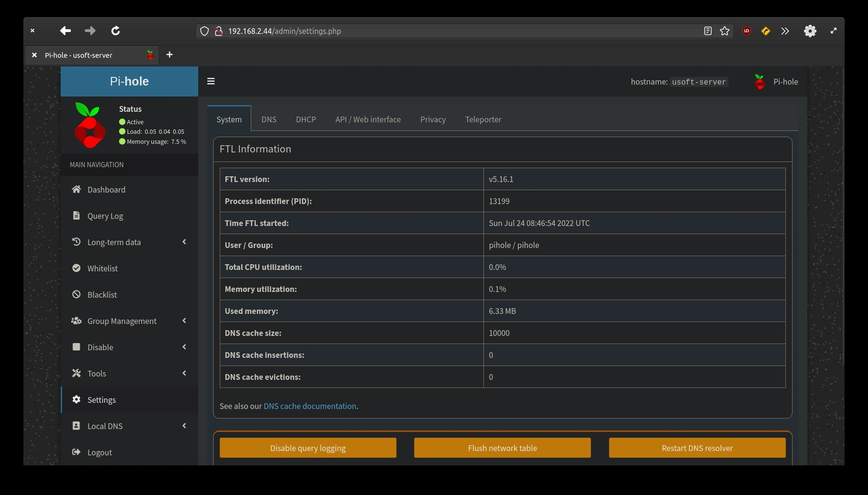
Task: Go forward with browser forward arrow
Action: point(90,31)
